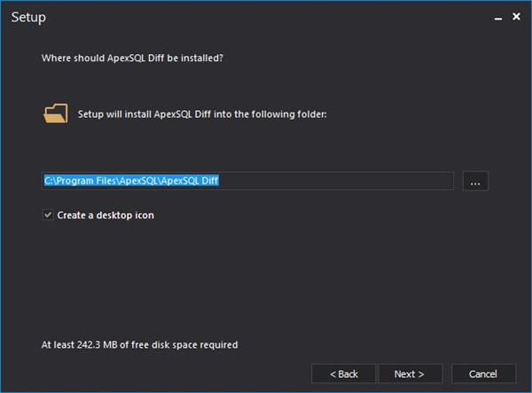Viewport: 532px width, 393px height.
Task: Go to the previous step with Back
Action: (x=344, y=374)
